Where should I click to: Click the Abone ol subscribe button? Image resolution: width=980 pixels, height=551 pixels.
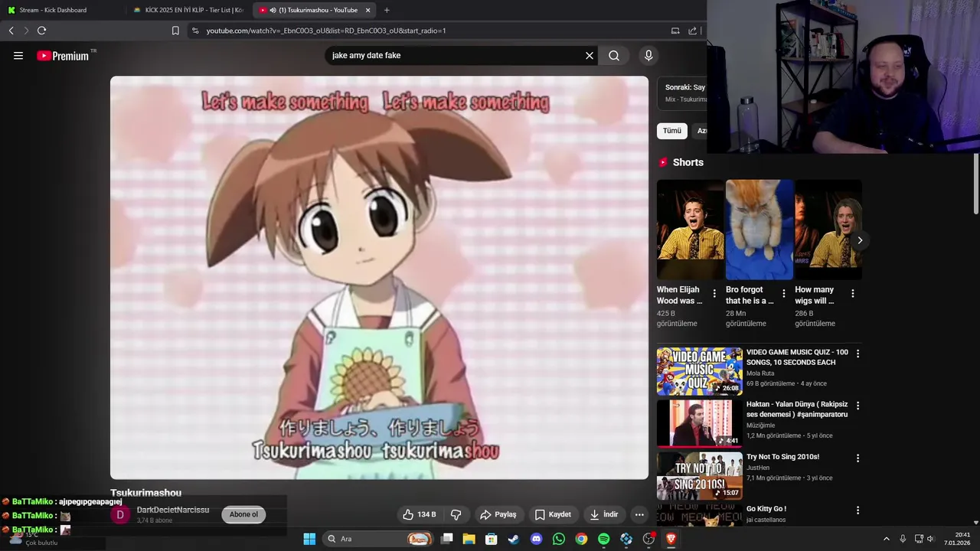pos(243,514)
